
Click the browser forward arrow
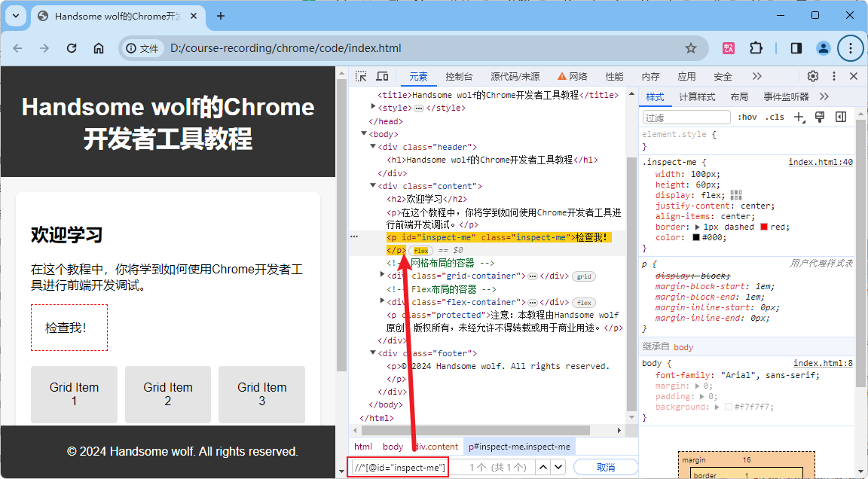point(44,48)
